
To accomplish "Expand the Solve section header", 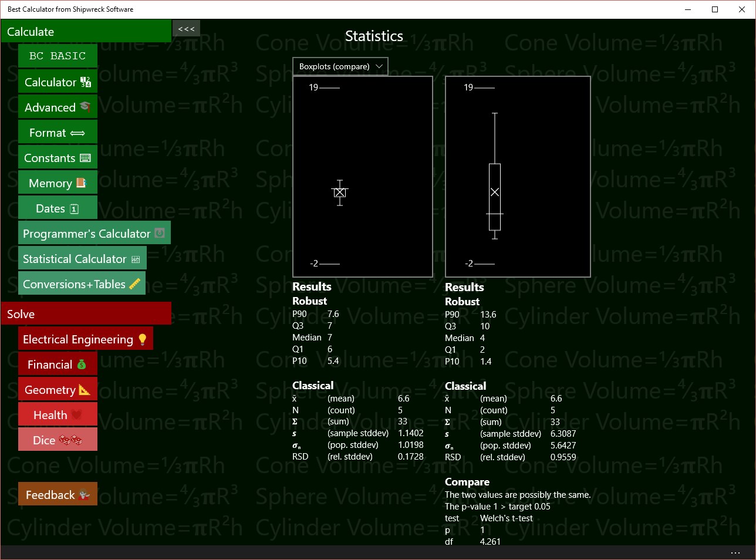I will [x=86, y=313].
